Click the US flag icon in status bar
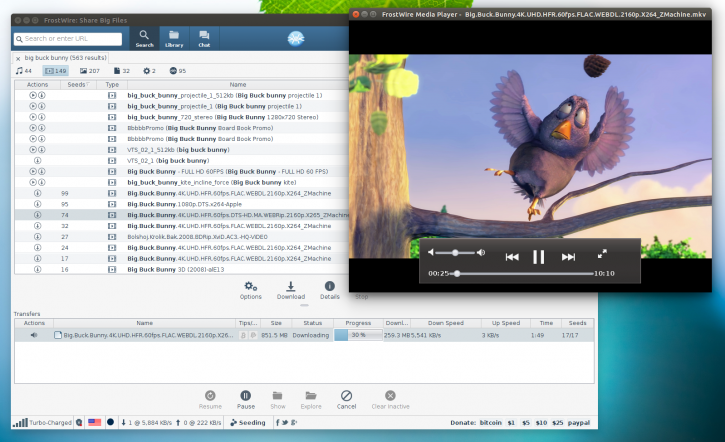The image size is (725, 442). [x=94, y=422]
